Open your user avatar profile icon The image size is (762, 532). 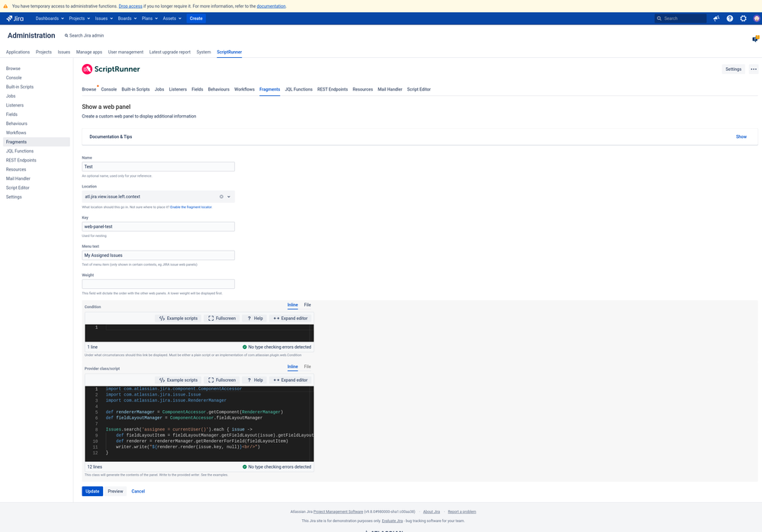[x=757, y=18]
